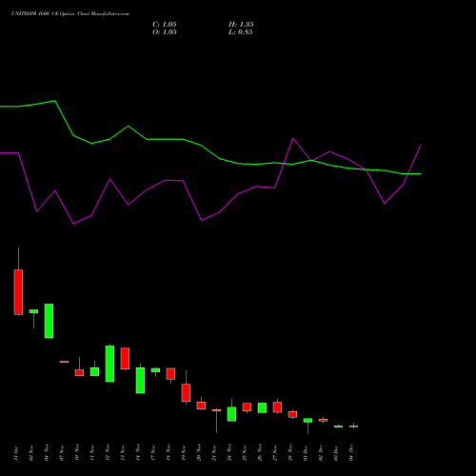Select the '04 Nov' date label

pyautogui.click(x=47, y=453)
